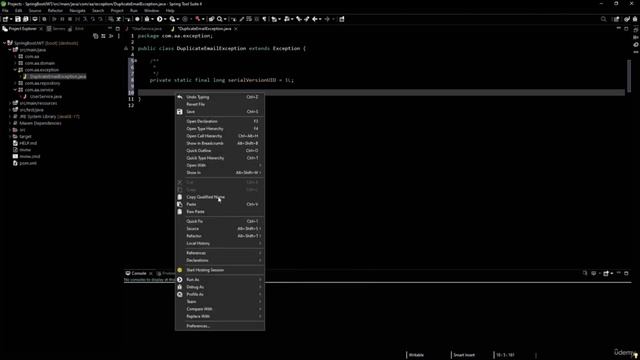The image size is (640, 360).
Task: Expand the src/main/resources folder
Action: [x=10, y=103]
